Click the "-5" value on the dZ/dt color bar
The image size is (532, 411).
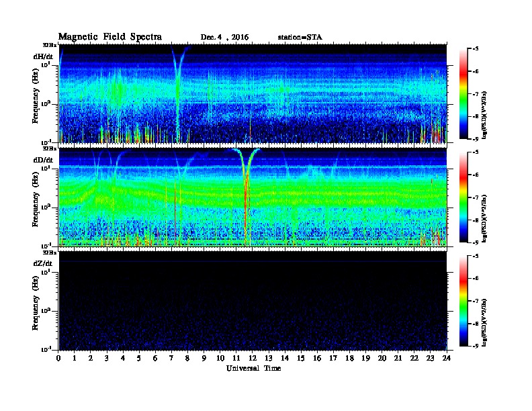point(475,256)
